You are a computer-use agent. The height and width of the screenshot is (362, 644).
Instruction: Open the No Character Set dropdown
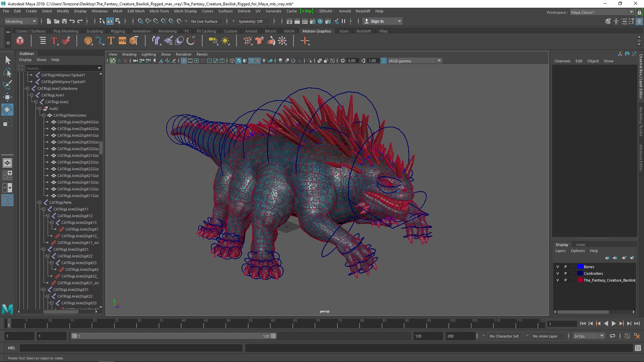tap(504, 336)
